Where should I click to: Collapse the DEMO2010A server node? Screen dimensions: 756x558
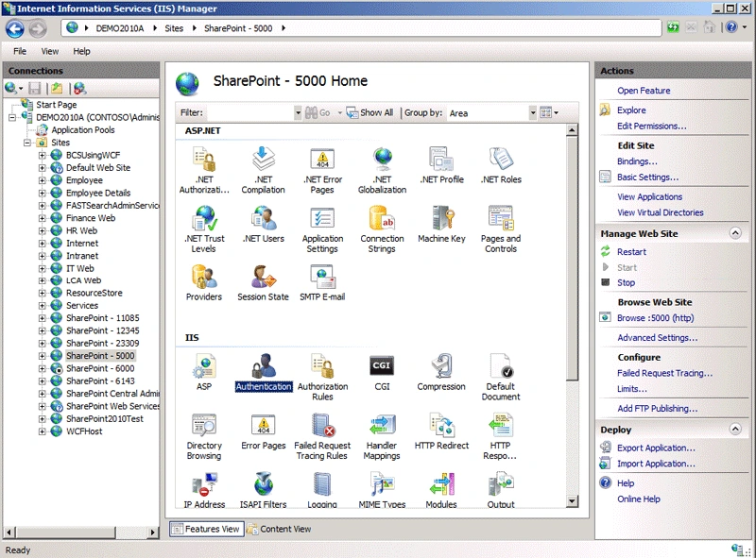pos(12,118)
